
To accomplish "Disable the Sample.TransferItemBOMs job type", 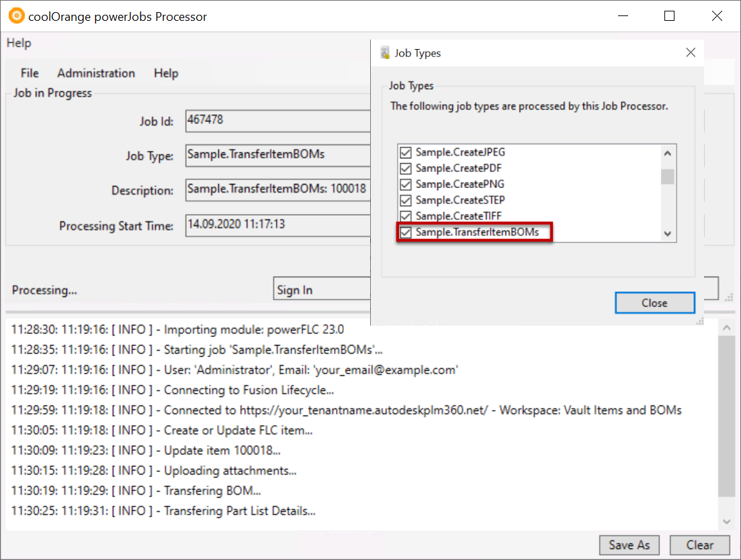I will tap(405, 232).
